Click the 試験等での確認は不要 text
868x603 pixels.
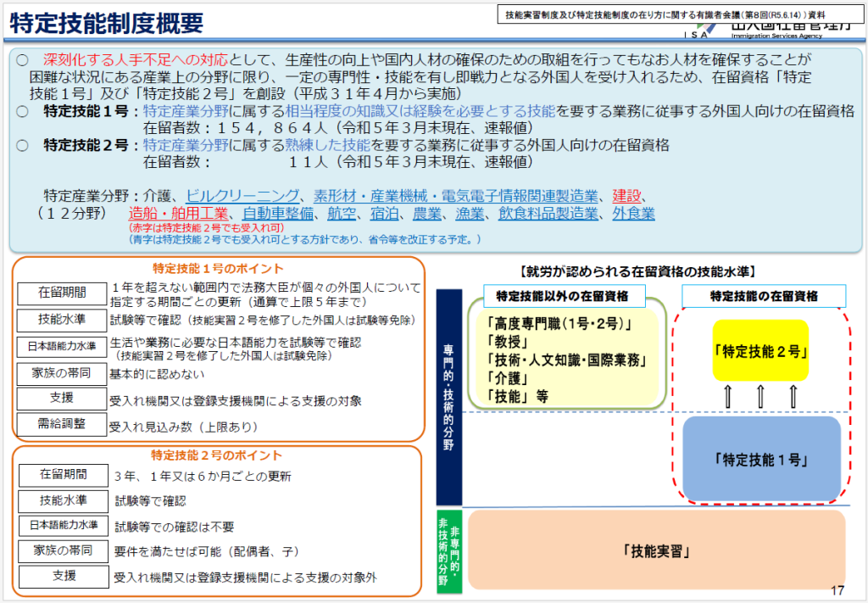tap(175, 527)
